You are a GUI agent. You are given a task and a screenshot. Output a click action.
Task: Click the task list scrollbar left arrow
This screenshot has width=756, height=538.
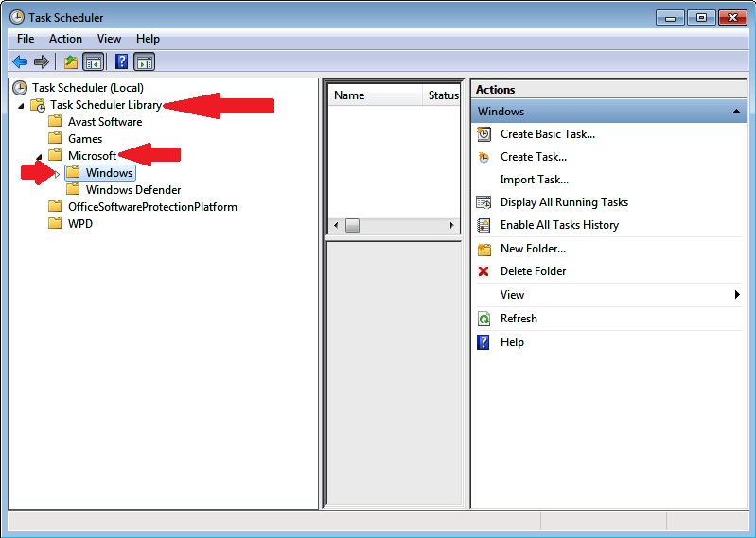336,225
